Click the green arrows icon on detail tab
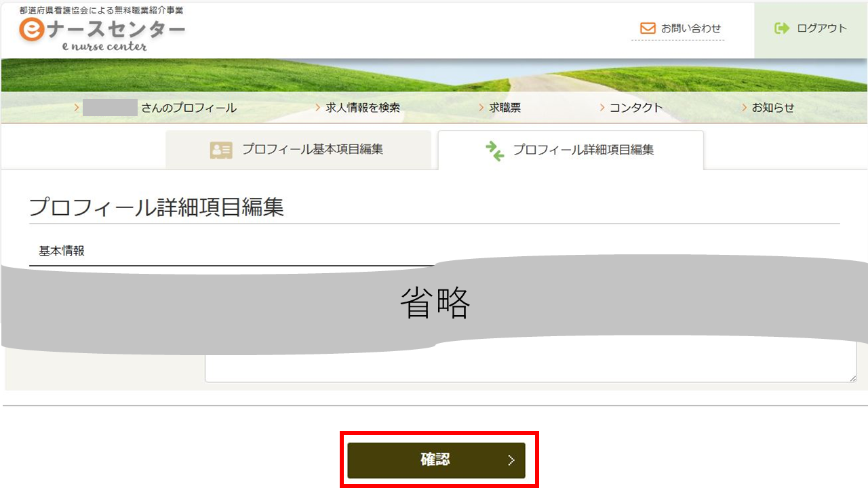868x488 pixels. tap(495, 150)
